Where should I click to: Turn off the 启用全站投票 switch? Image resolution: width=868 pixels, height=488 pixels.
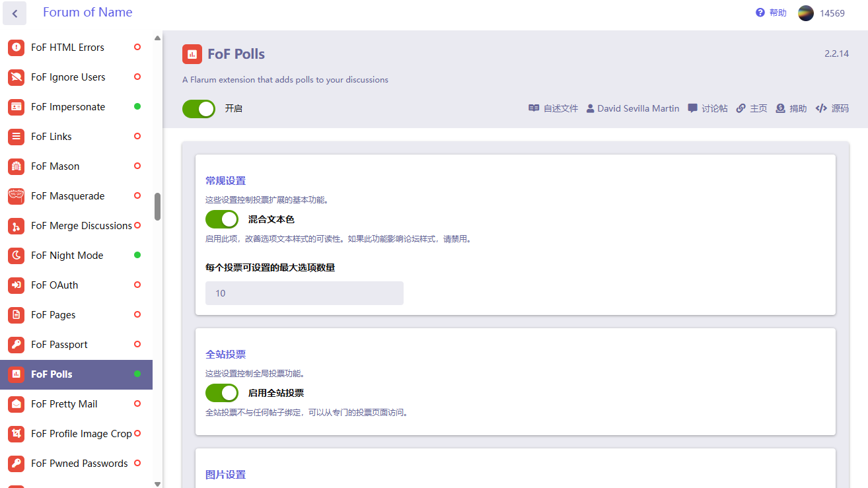[x=222, y=393]
